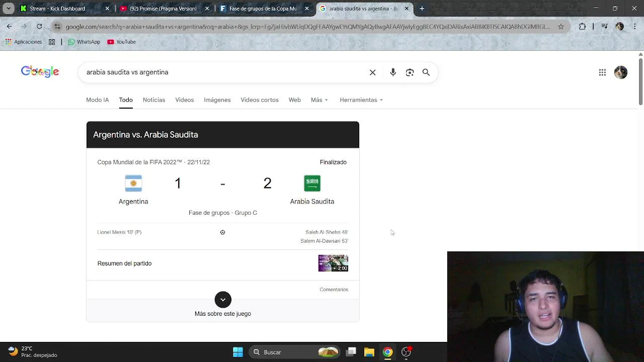
Task: Open Google Lens image search icon
Action: pyautogui.click(x=410, y=72)
